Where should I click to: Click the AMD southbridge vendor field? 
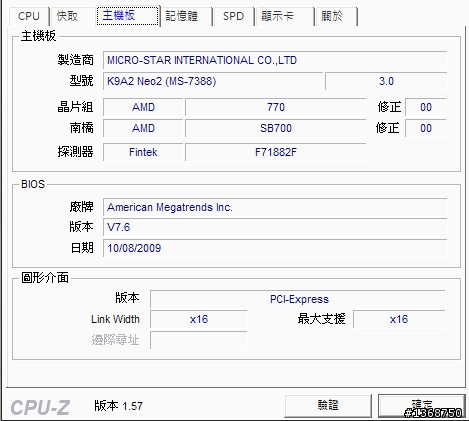point(143,128)
